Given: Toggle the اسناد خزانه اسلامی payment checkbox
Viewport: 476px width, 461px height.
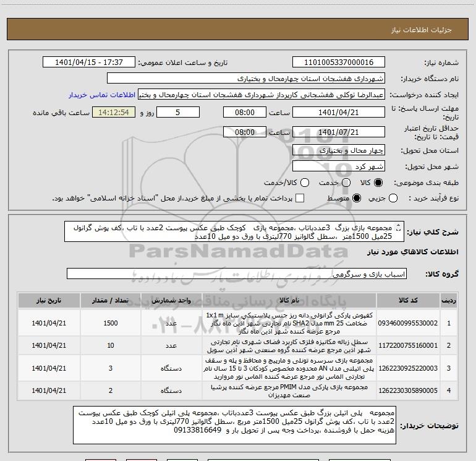Looking at the screenshot, I should pyautogui.click(x=300, y=198).
